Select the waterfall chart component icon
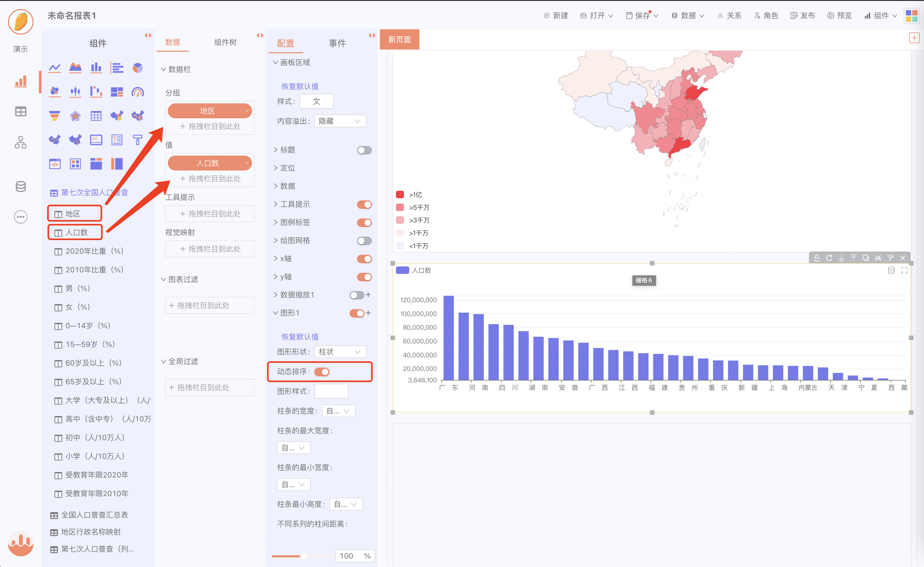Screen dimensions: 924x567 (96, 91)
